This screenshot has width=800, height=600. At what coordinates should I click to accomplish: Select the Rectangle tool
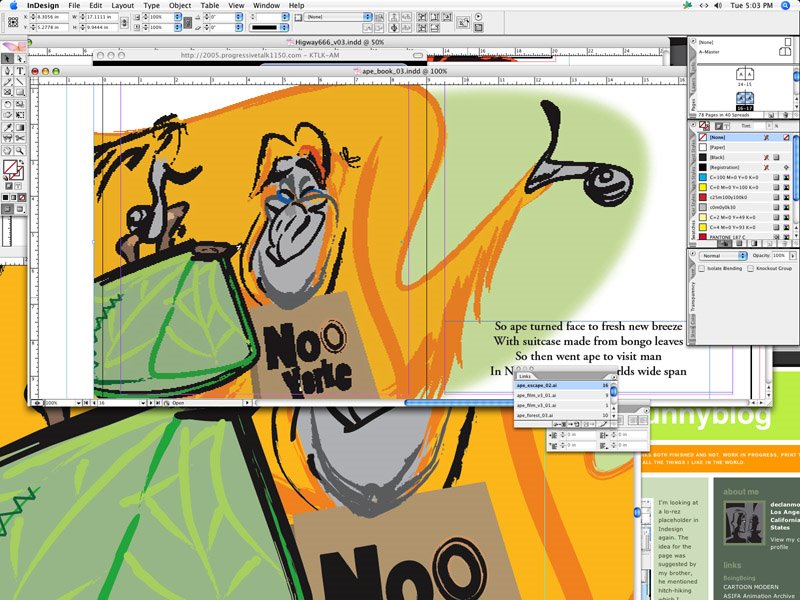(20, 92)
